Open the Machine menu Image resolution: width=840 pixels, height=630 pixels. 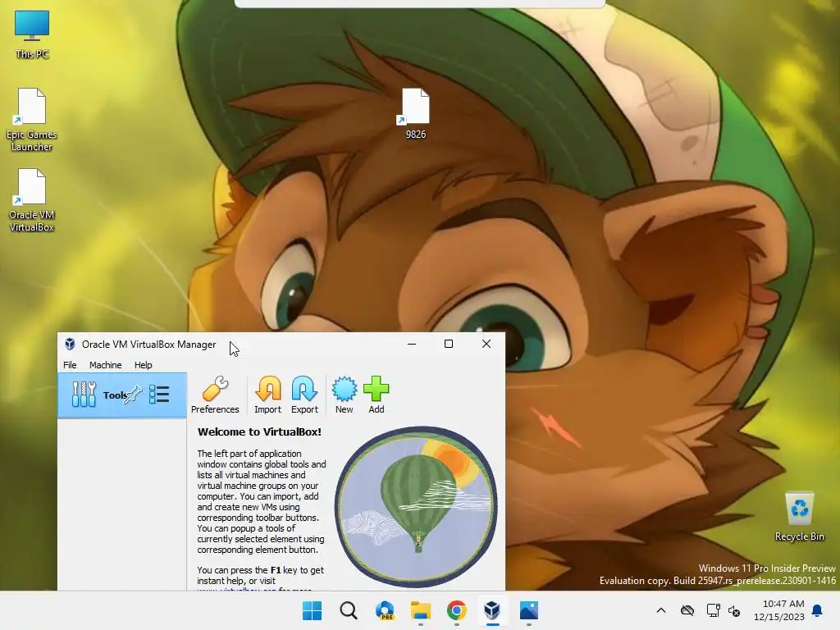(x=105, y=365)
